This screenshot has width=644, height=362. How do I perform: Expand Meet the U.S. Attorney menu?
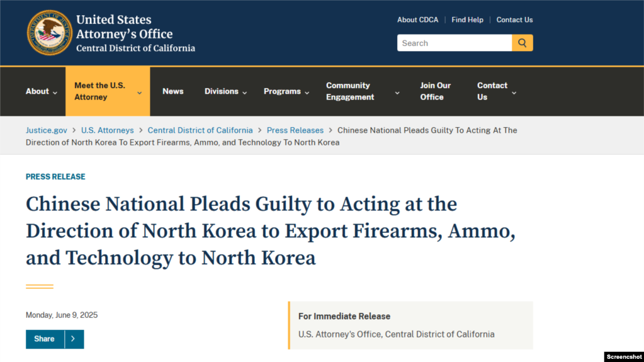[108, 91]
